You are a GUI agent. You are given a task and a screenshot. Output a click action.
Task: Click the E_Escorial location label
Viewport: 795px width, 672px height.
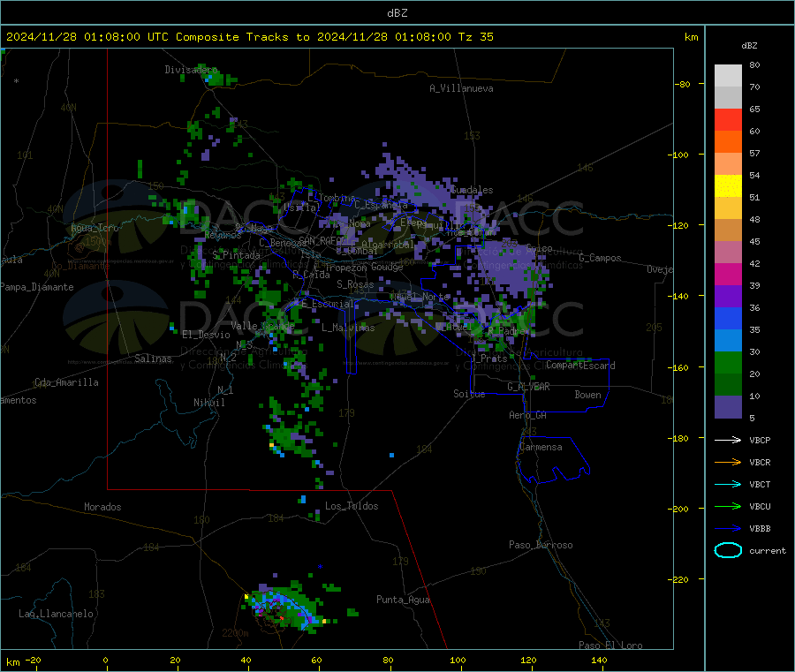tap(328, 304)
